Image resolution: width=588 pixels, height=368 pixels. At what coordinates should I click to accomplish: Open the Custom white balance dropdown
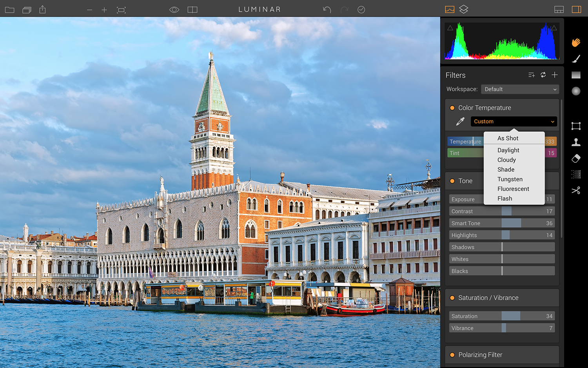tap(514, 122)
